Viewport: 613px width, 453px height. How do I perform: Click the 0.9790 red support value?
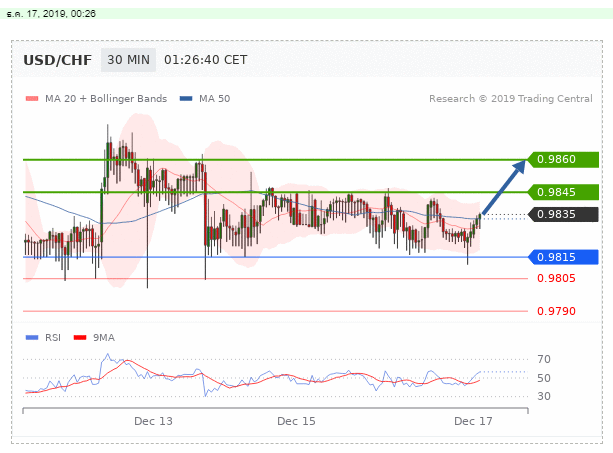(x=556, y=311)
